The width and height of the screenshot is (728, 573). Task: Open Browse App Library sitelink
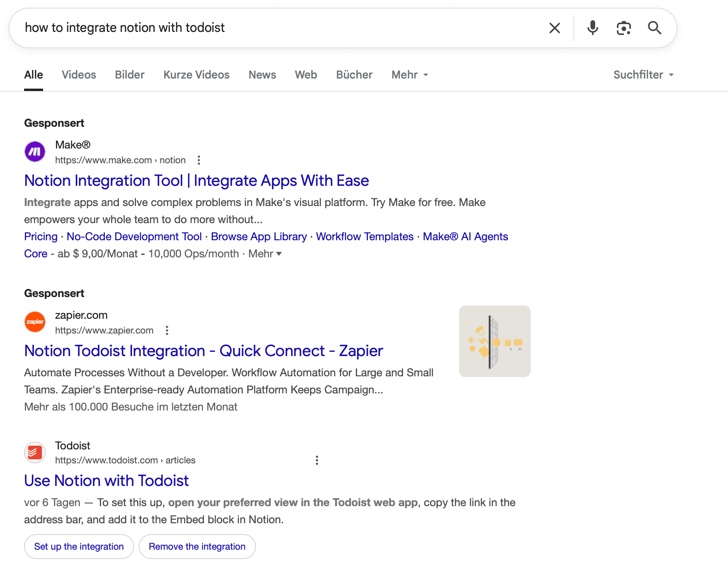[259, 237]
